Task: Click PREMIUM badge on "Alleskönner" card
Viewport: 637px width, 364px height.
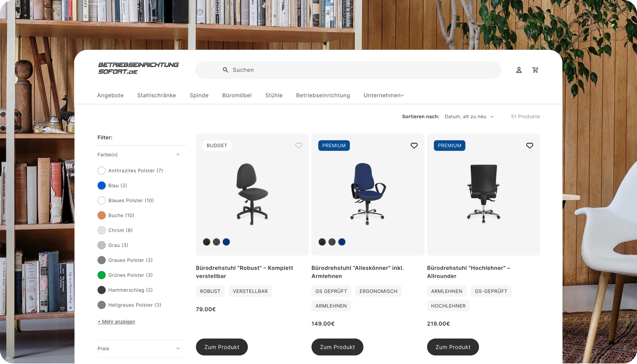Action: coord(334,146)
